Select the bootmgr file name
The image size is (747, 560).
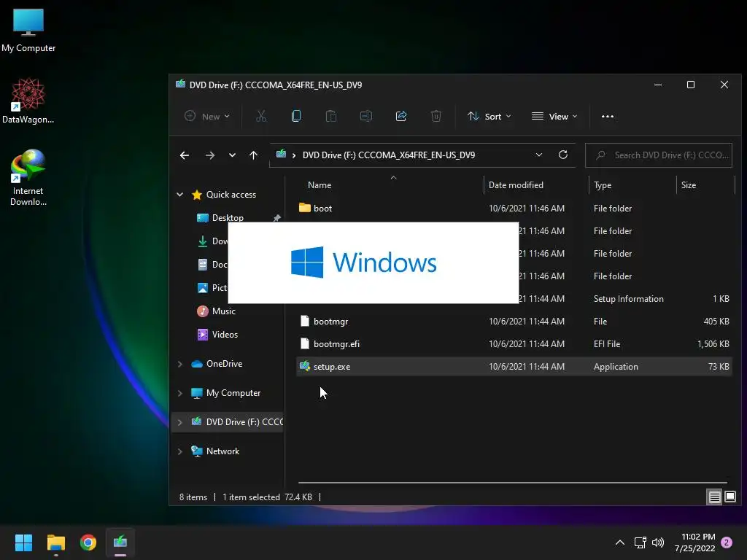click(x=330, y=322)
